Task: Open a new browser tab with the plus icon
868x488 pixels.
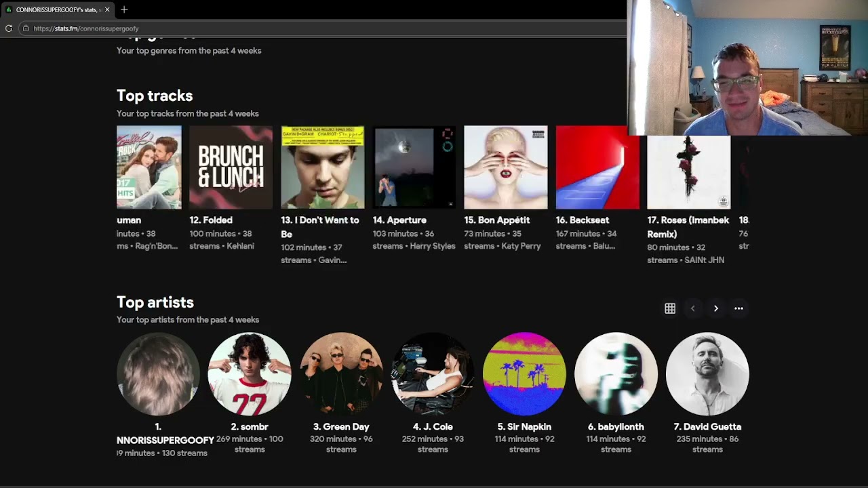Action: click(124, 9)
